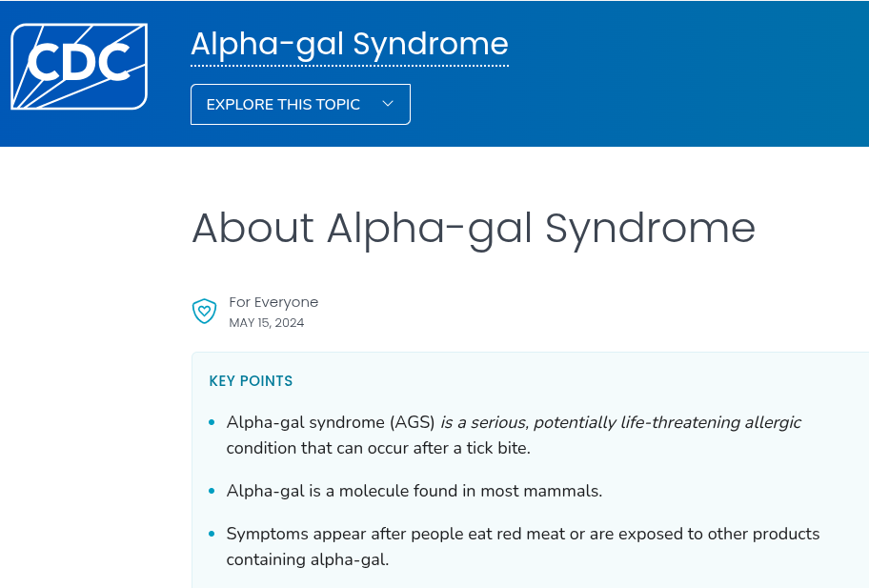
Task: Click the bullet dot before "Symptoms appear"
Action: [212, 533]
